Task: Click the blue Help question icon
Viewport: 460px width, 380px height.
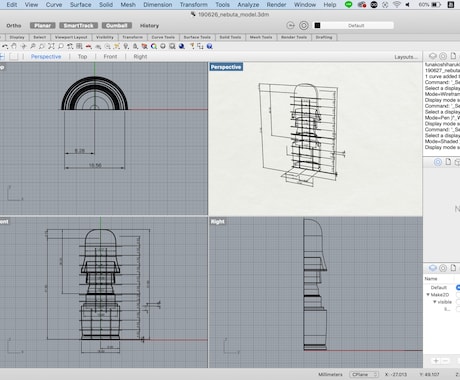Action: (x=209, y=46)
